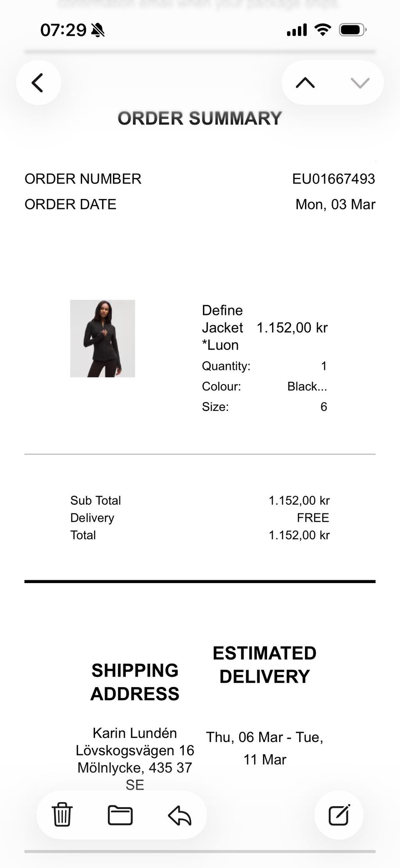Move email with the folder icon
The width and height of the screenshot is (400, 868).
[120, 815]
